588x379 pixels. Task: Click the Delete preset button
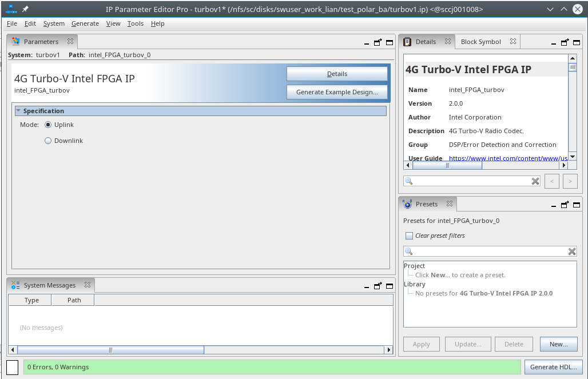point(514,344)
